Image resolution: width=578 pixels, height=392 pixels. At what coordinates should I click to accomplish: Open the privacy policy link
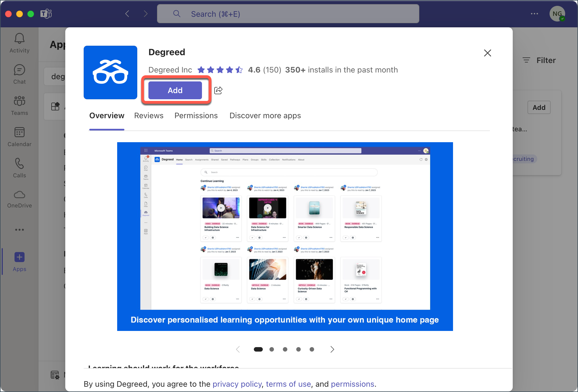coord(237,384)
